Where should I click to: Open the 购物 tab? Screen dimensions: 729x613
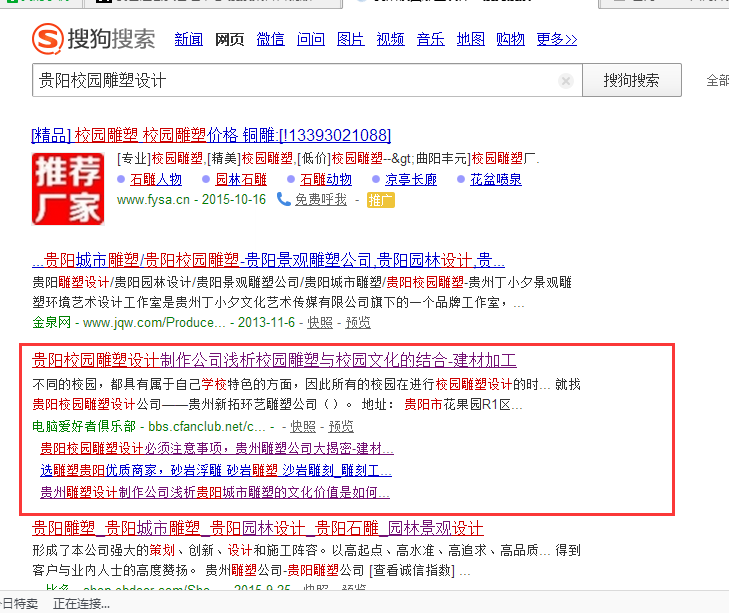pos(510,39)
